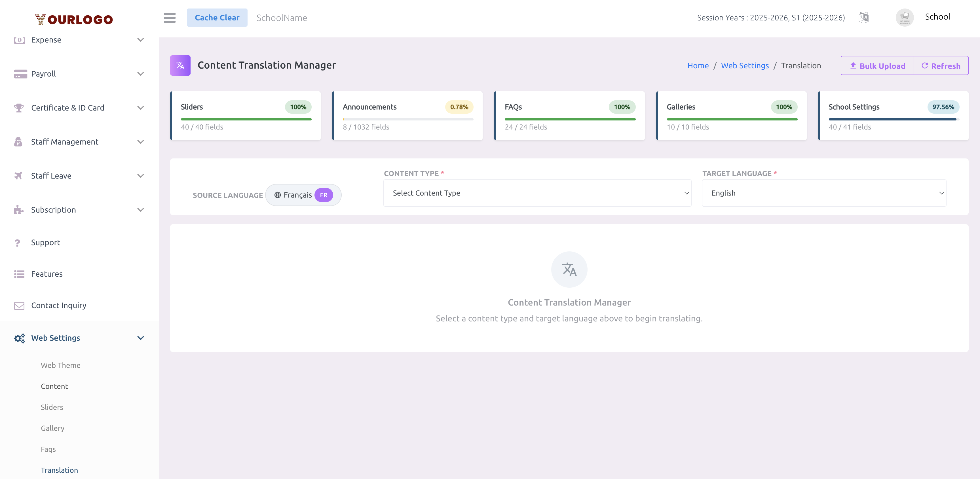Click the globe icon inside the Français chip
The image size is (980, 479).
tap(278, 195)
